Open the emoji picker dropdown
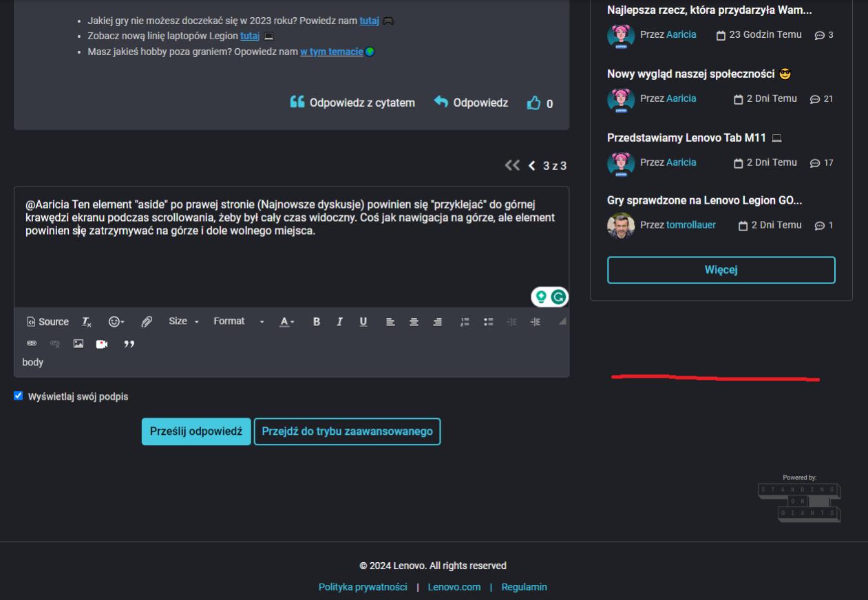Screen dimensions: 868x600 [116, 321]
